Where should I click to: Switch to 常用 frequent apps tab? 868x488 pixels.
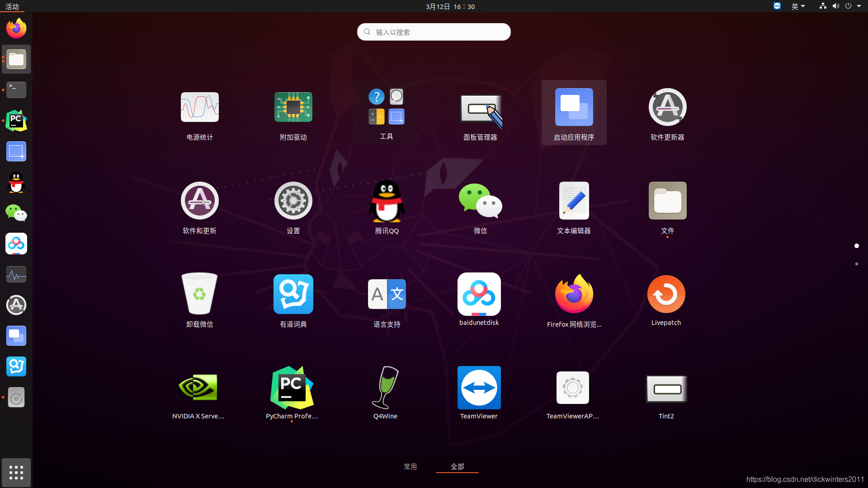[410, 466]
